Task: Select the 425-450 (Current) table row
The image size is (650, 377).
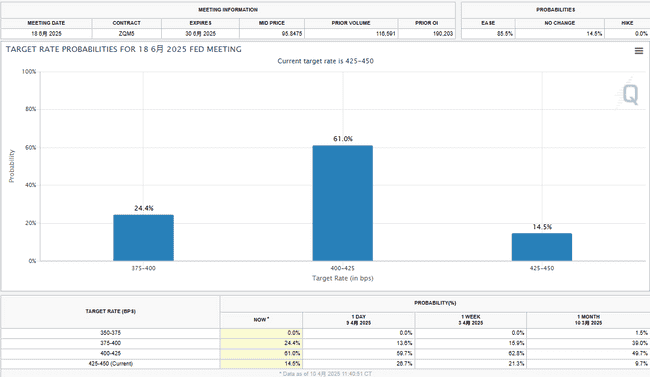Action: [325, 364]
